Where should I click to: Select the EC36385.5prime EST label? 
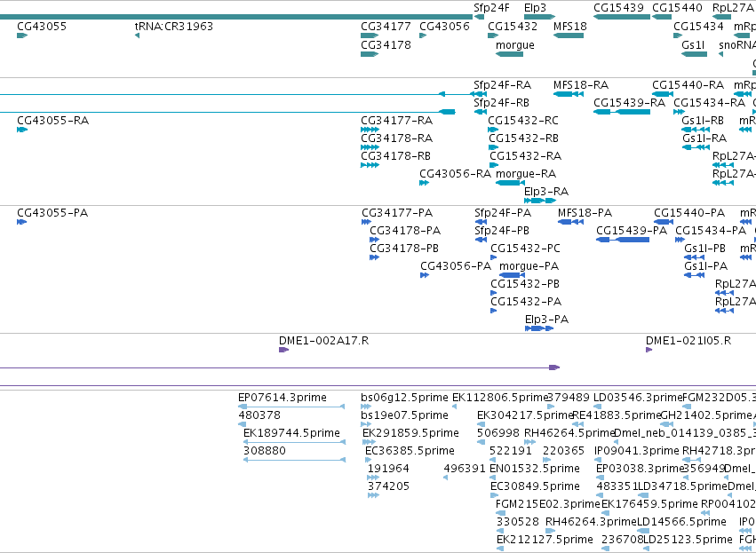coord(410,451)
